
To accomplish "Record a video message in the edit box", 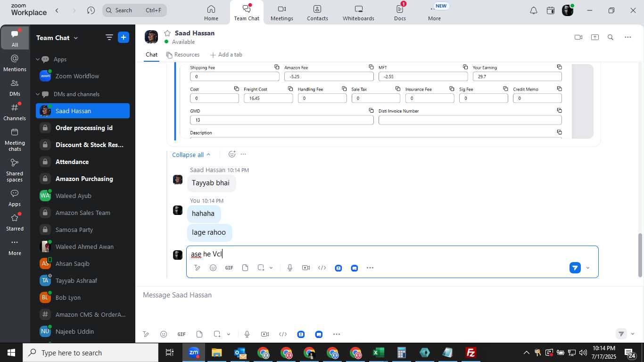I will pos(306,268).
